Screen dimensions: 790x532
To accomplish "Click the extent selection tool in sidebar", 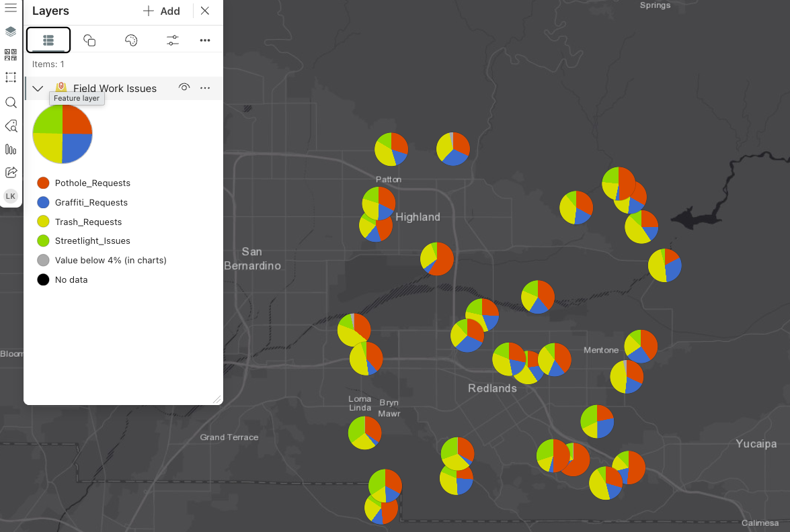I will [10, 77].
